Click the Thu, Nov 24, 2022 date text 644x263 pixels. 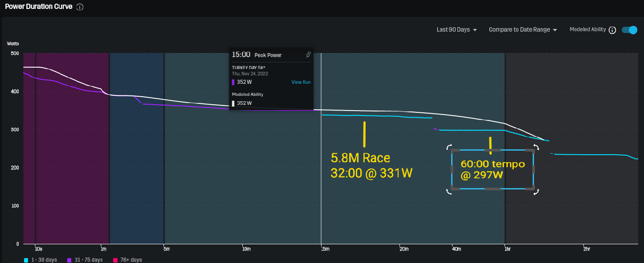coord(250,74)
